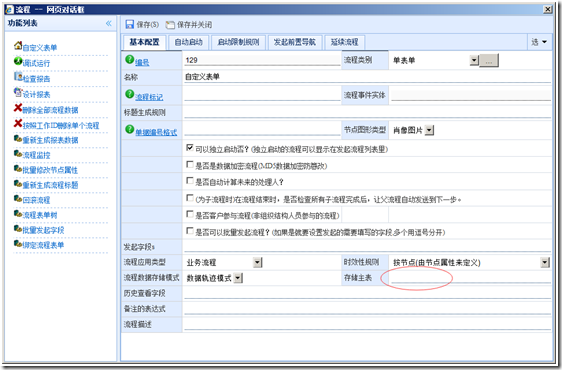The width and height of the screenshot is (562, 370).
Task: Open 流程数据存储模式 数据轨迹模式 dropdown
Action: (x=238, y=278)
